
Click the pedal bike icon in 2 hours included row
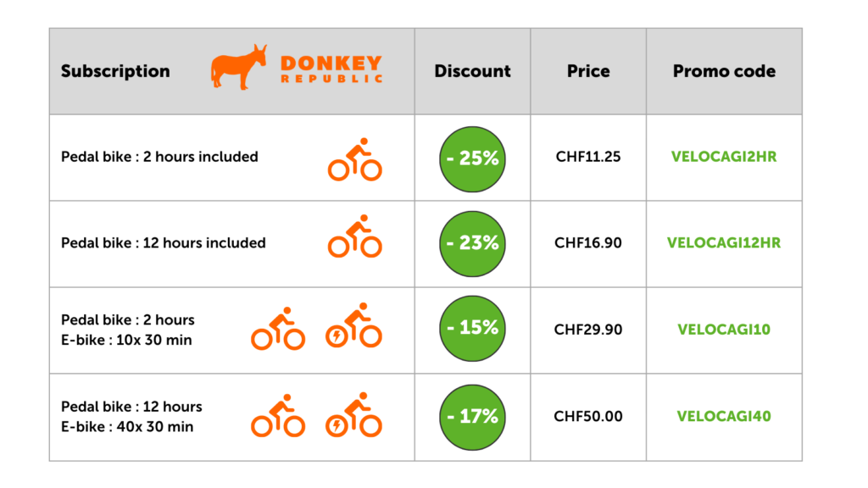(355, 159)
